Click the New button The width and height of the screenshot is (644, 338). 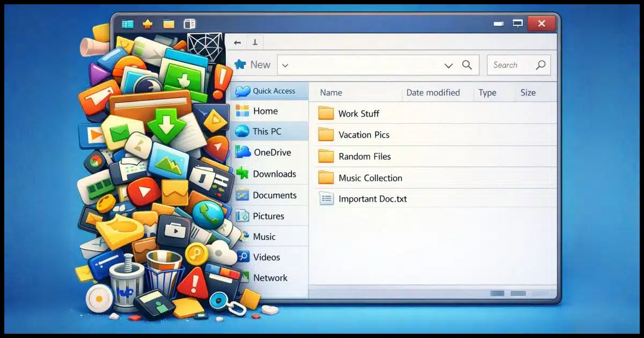coord(252,64)
